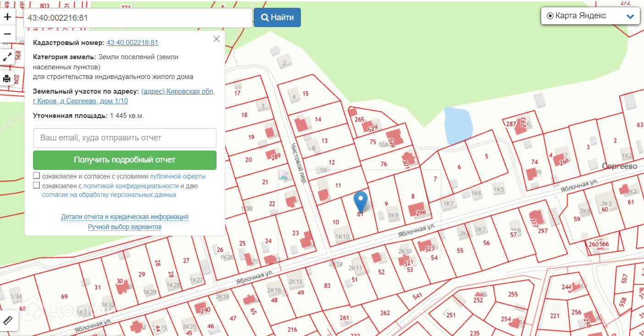Select Ручной выбор вариантов link
The width and height of the screenshot is (644, 336).
coord(124,227)
